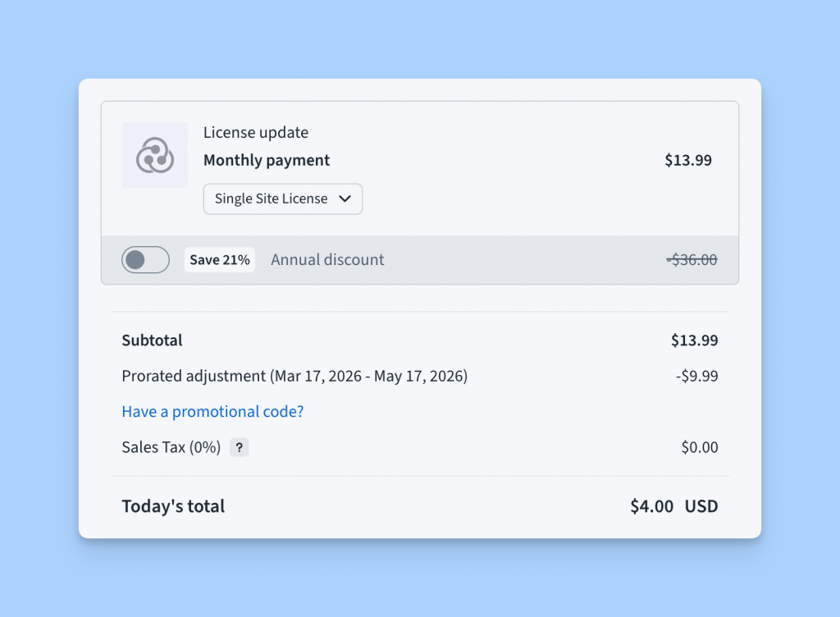The height and width of the screenshot is (617, 840).
Task: Click the question mark beside Sales Tax (0%)
Action: tap(239, 447)
